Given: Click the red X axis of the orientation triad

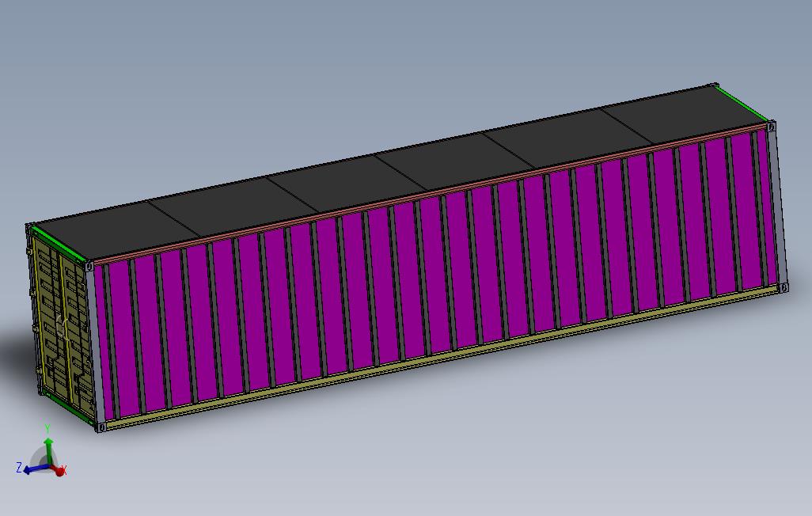Looking at the screenshot, I should point(58,469).
